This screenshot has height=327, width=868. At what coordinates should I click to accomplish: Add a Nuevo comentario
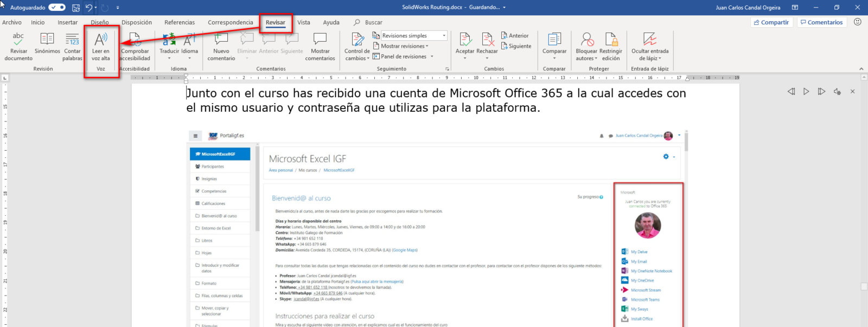[x=221, y=40]
